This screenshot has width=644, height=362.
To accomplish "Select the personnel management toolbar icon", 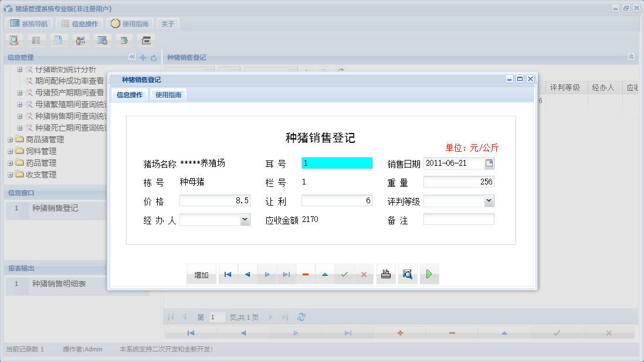I will coord(80,40).
